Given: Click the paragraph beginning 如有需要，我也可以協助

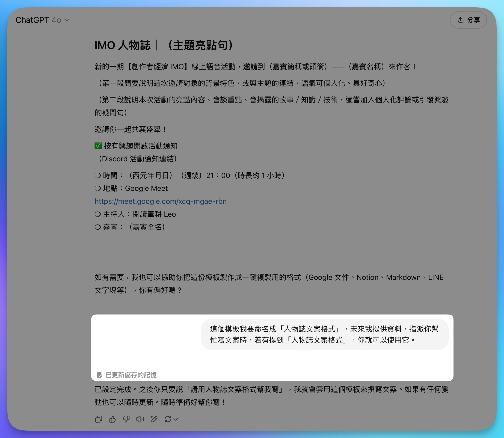Looking at the screenshot, I should (x=269, y=284).
